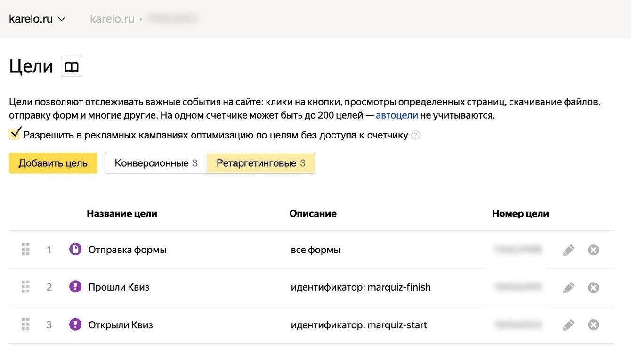Delete the Открыли Квиз goal
The image size is (631, 364).
593,324
